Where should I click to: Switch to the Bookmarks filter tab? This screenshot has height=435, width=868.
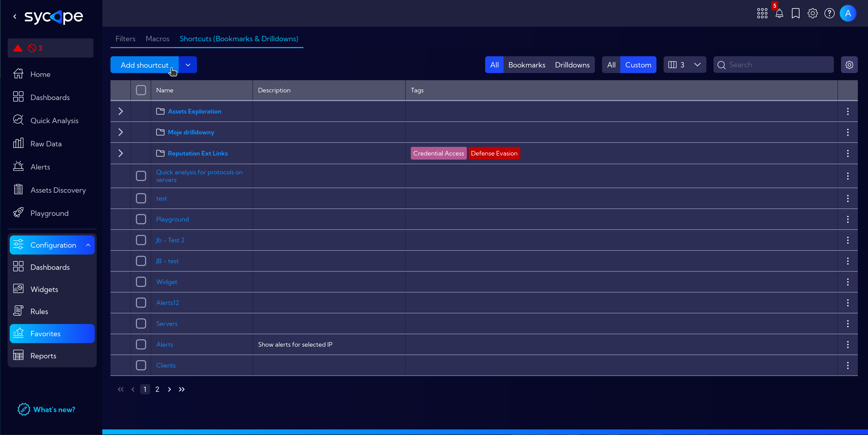coord(526,65)
